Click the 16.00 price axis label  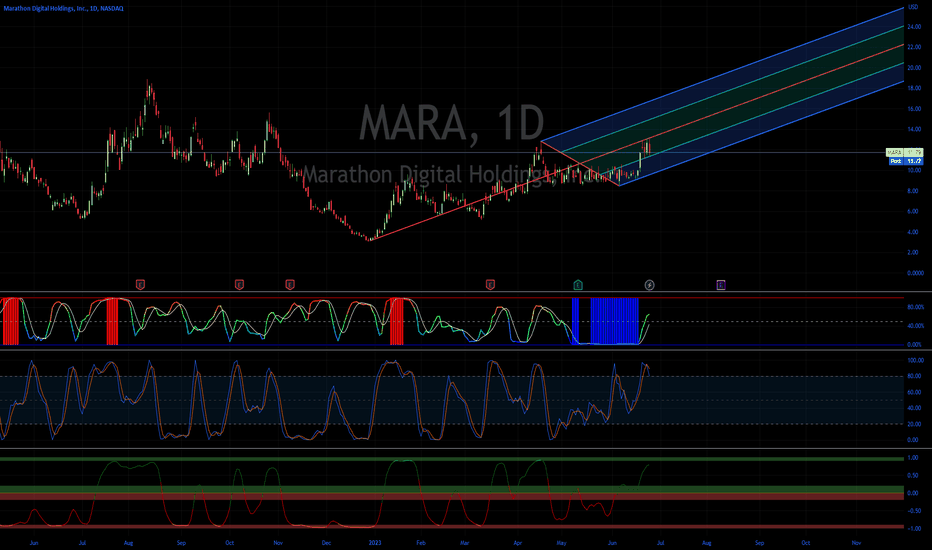[x=914, y=109]
